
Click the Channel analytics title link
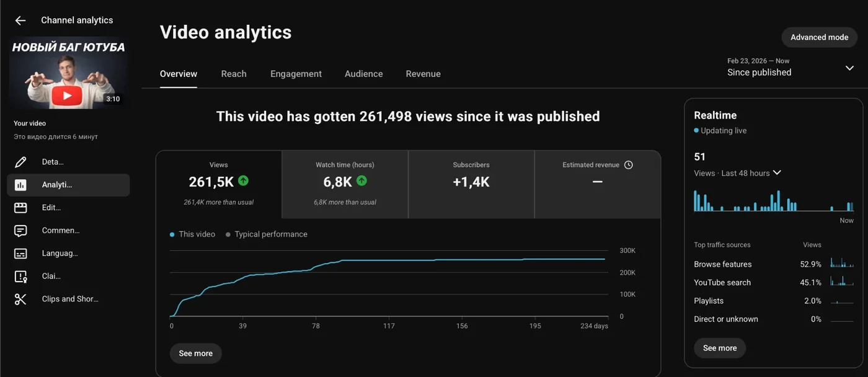coord(77,20)
